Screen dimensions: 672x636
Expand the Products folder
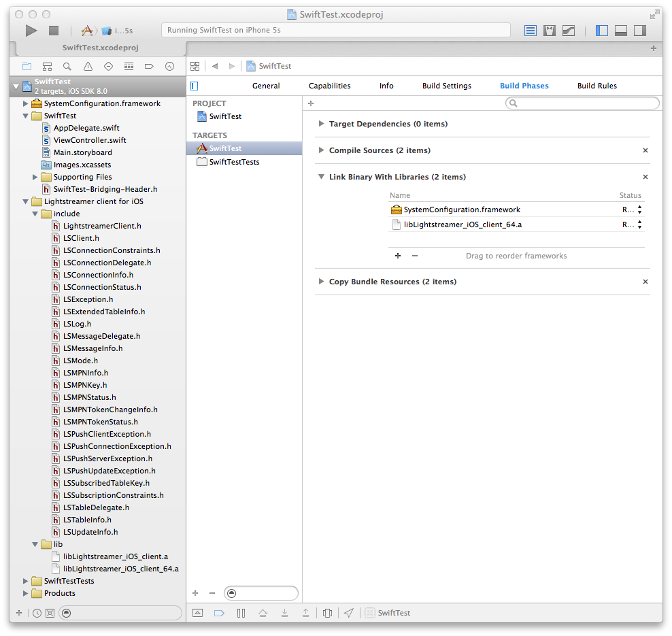[25, 594]
